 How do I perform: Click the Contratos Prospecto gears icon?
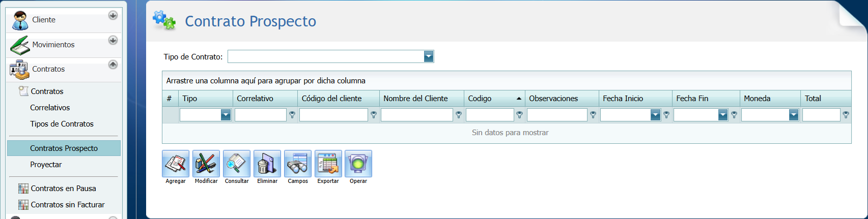tap(164, 20)
